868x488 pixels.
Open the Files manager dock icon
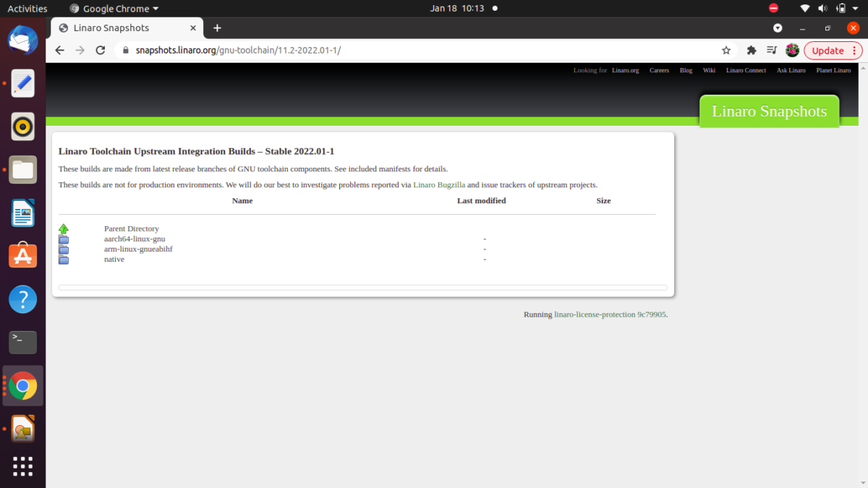pos(22,170)
